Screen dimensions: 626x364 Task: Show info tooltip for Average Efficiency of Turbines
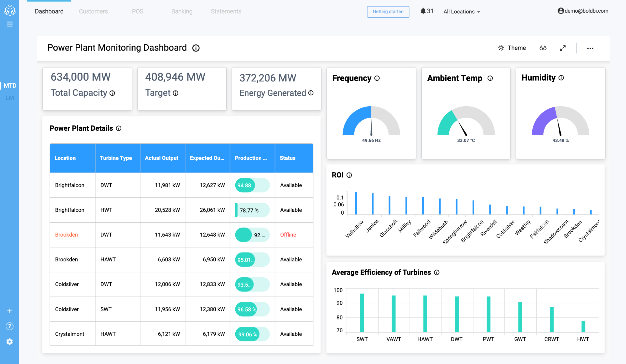(x=437, y=272)
